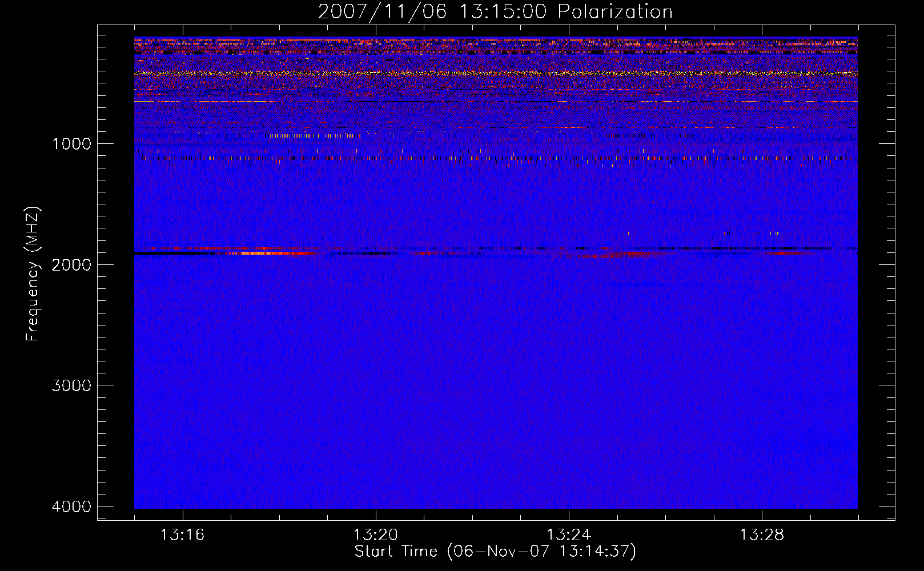Click the 13:24 time tick label

coord(569,535)
